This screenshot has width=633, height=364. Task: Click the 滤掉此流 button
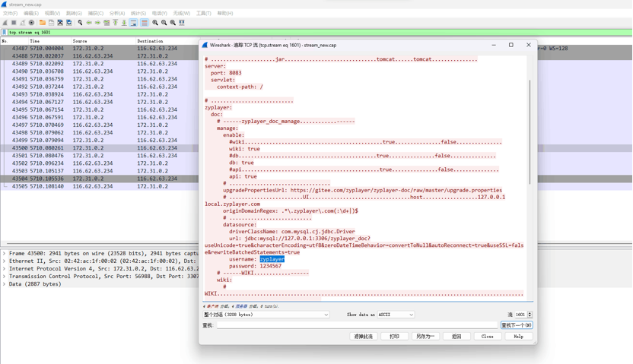363,336
